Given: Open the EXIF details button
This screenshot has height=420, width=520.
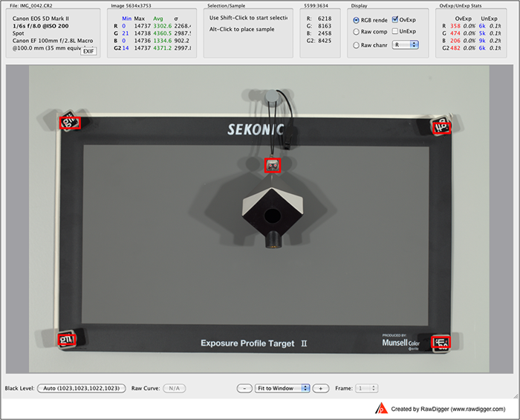Looking at the screenshot, I should click(88, 51).
